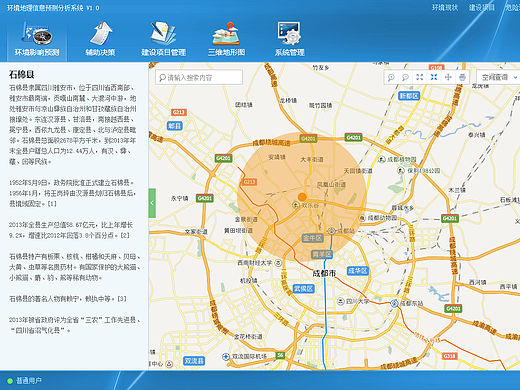Viewport: 520px width, 390px height.
Task: Click the 欢乐谷 point of interest icon
Action: pos(295,205)
